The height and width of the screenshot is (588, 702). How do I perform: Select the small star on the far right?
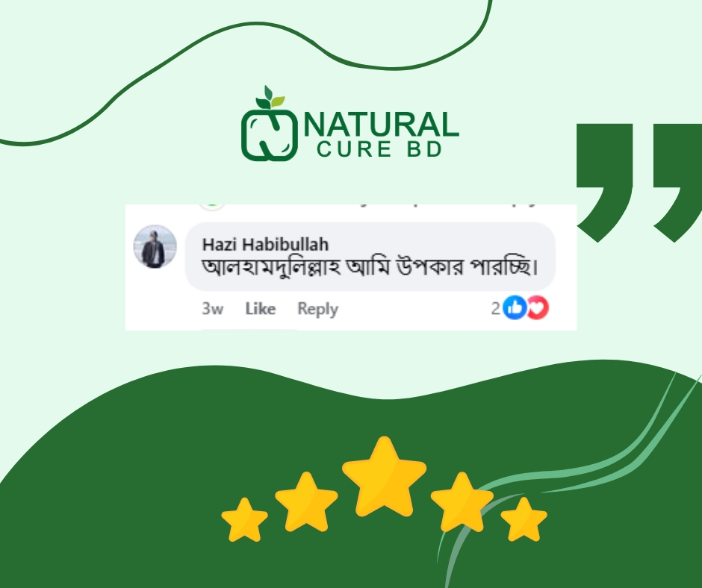[x=524, y=519]
